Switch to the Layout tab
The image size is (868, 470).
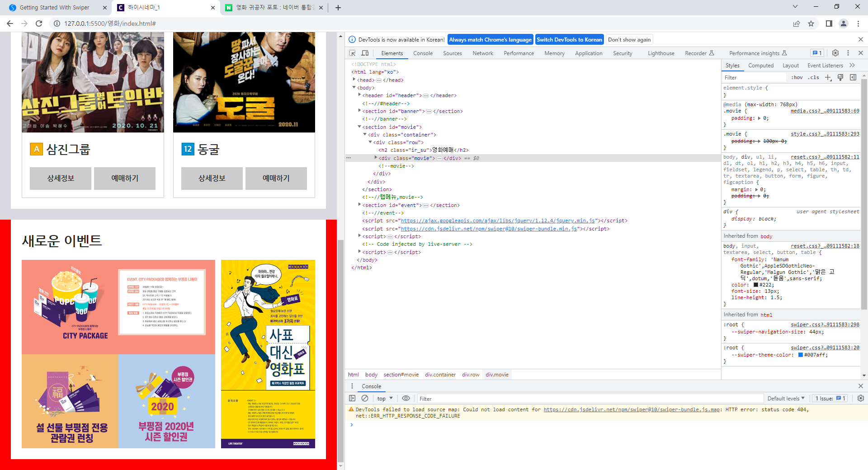point(791,66)
